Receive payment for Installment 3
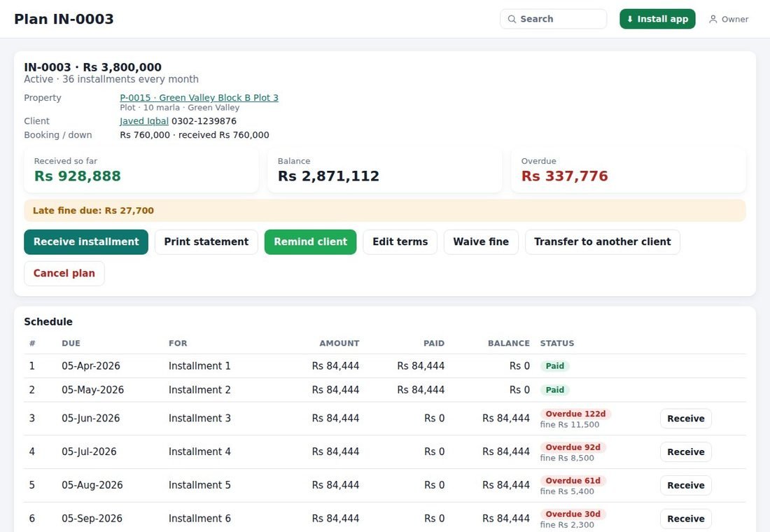 pyautogui.click(x=685, y=419)
